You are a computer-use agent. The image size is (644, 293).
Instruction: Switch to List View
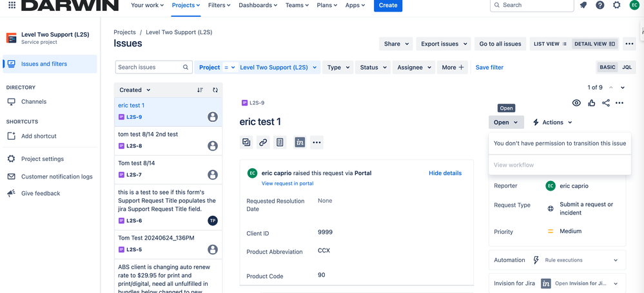point(551,44)
